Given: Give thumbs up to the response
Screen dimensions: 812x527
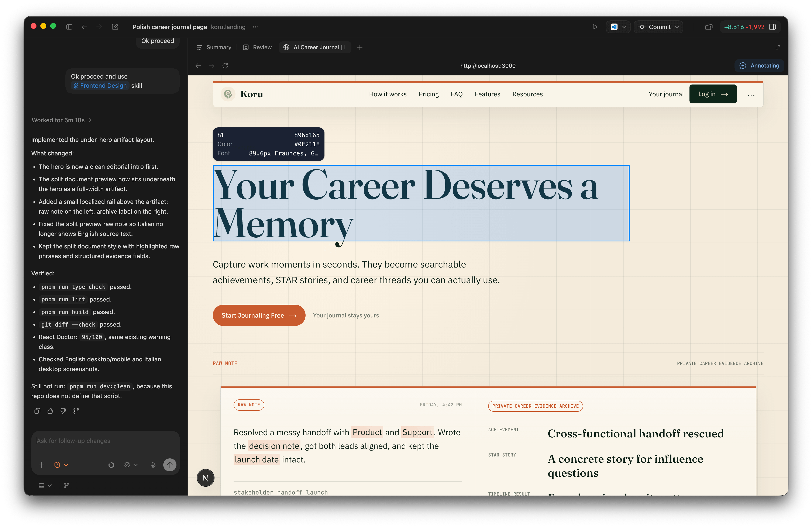Looking at the screenshot, I should 50,411.
